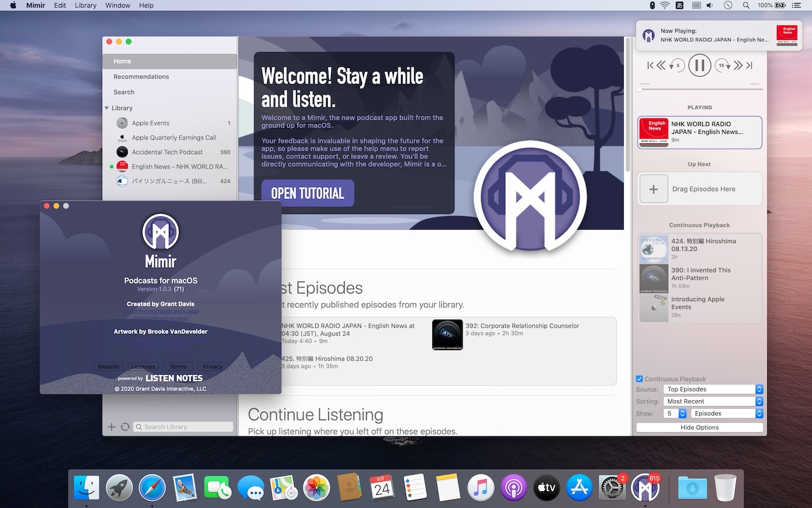Collapse the Library disclosure triangle
812x508 pixels.
tap(107, 108)
